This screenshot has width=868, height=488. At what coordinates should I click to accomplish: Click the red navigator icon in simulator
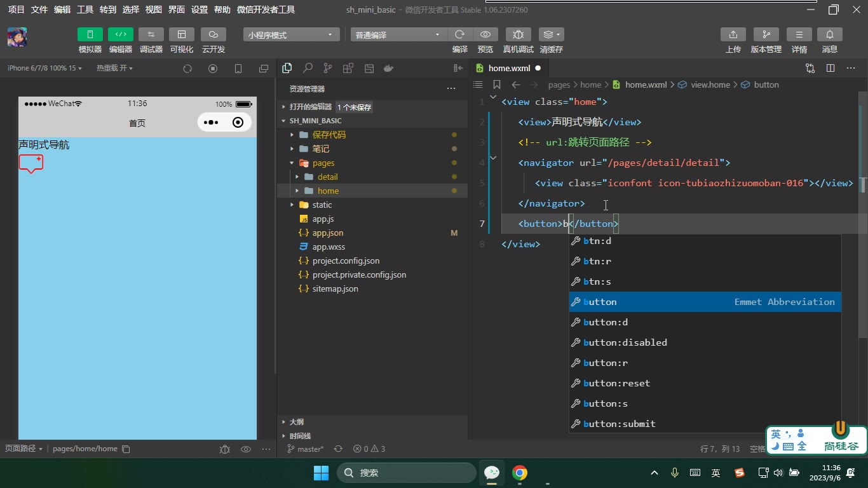point(31,164)
